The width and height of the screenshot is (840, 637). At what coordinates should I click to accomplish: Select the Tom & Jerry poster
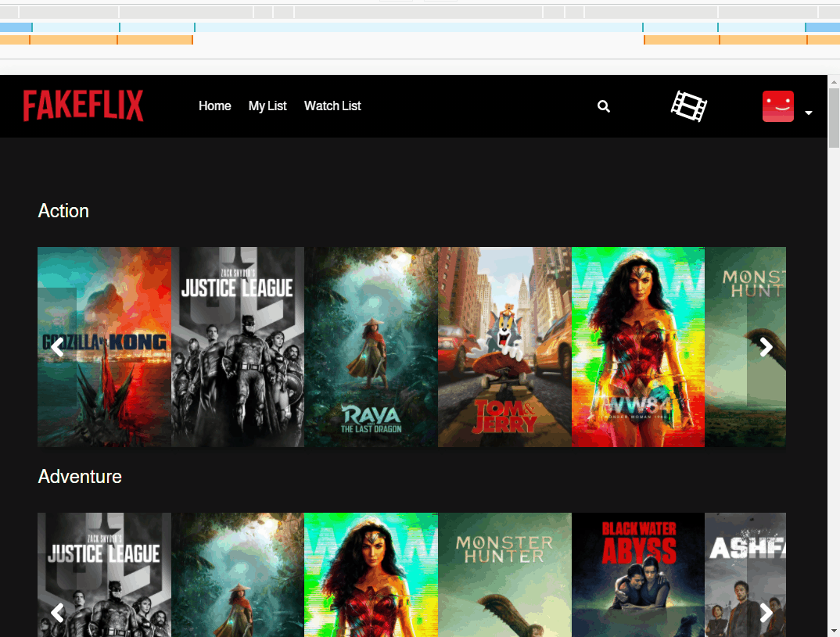click(x=504, y=347)
